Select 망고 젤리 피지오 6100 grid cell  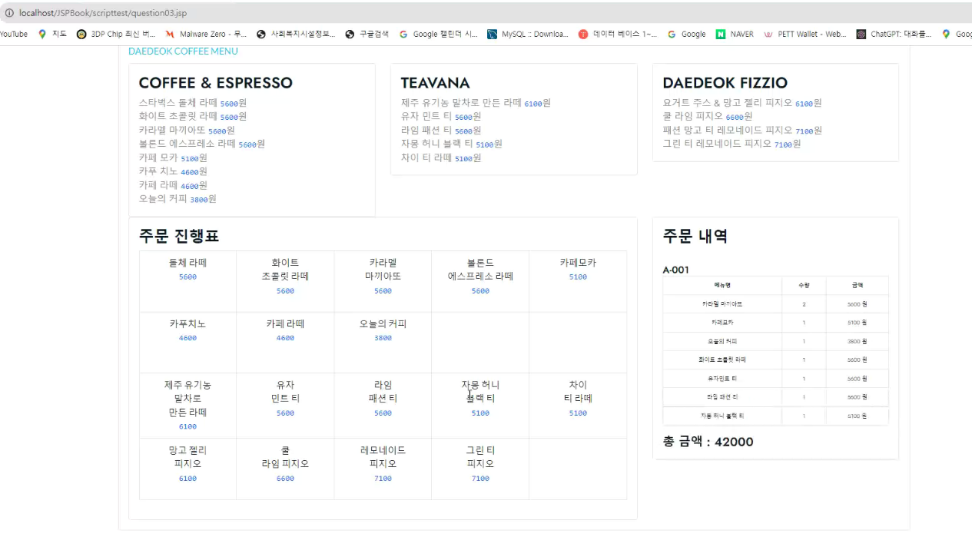click(x=187, y=469)
